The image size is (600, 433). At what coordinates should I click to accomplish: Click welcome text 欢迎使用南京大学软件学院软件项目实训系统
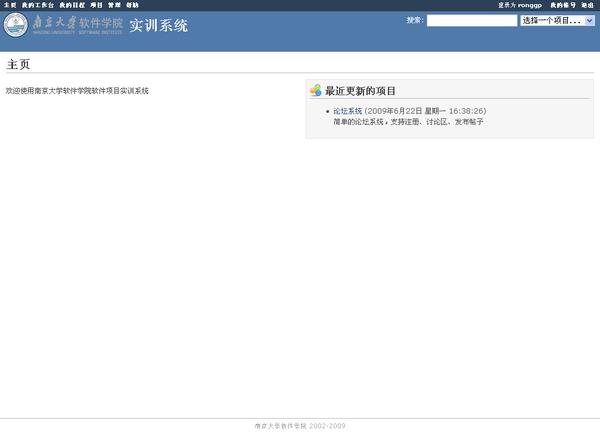[77, 91]
